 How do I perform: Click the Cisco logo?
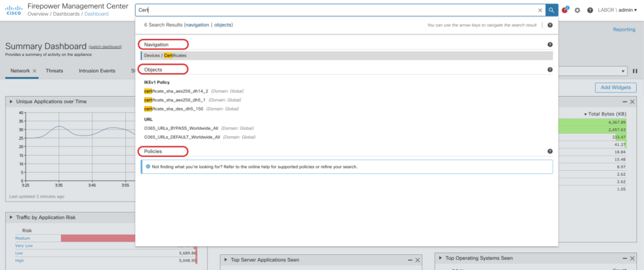[x=13, y=10]
